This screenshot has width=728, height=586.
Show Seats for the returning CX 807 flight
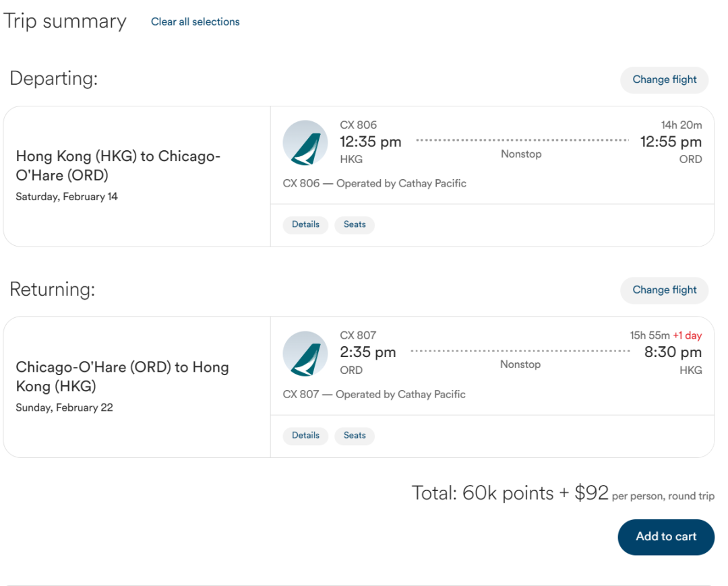(x=355, y=435)
